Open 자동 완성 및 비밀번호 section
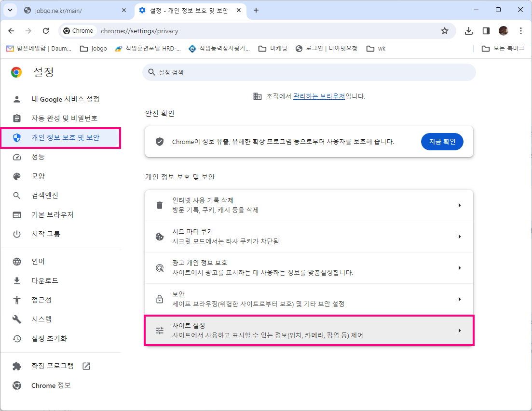 click(61, 118)
